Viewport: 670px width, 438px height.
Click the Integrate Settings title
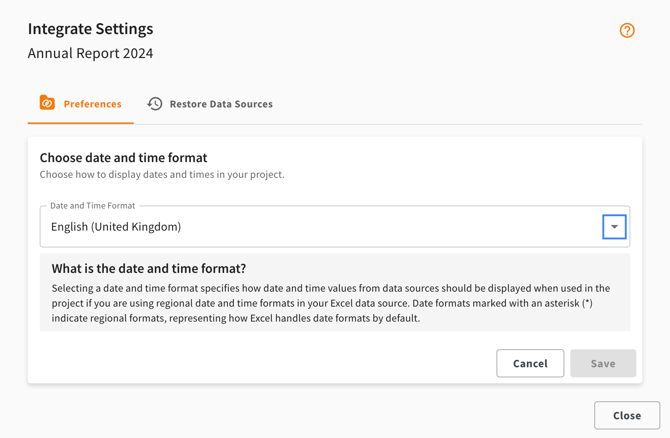91,29
